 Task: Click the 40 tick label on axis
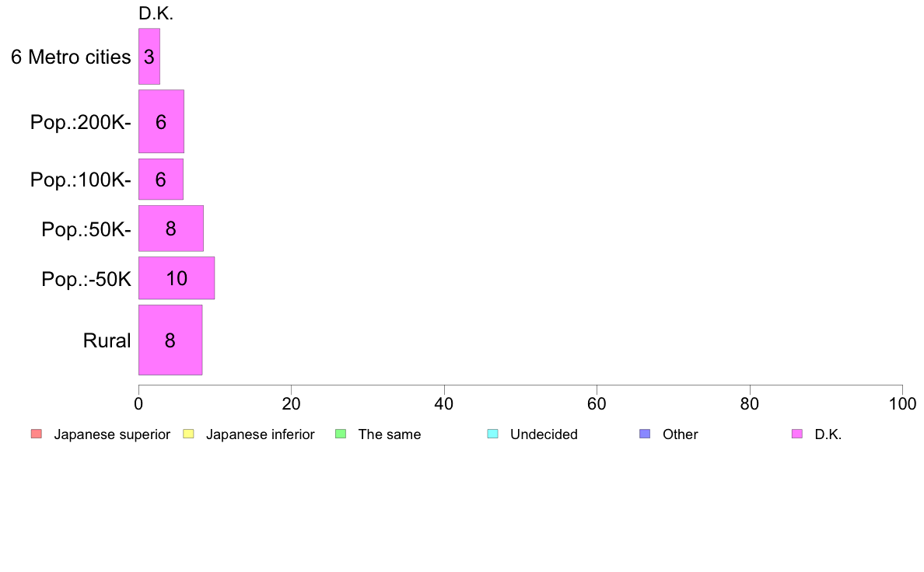pos(444,403)
